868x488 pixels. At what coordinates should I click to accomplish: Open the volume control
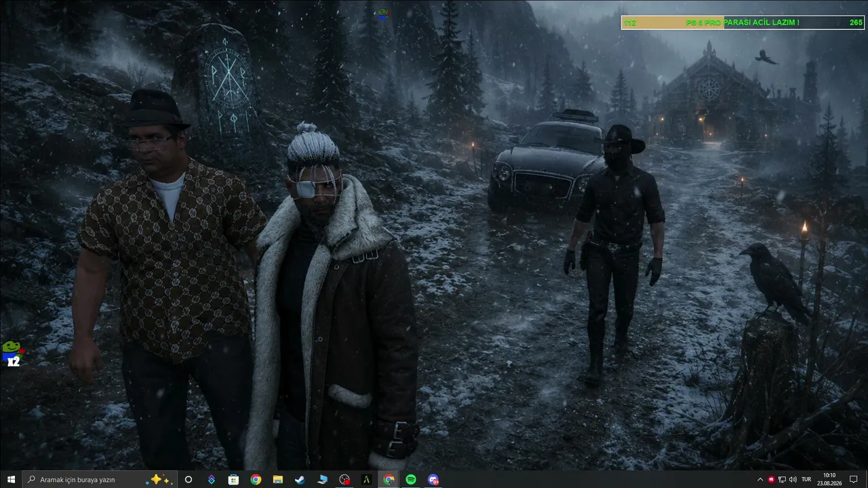[793, 479]
